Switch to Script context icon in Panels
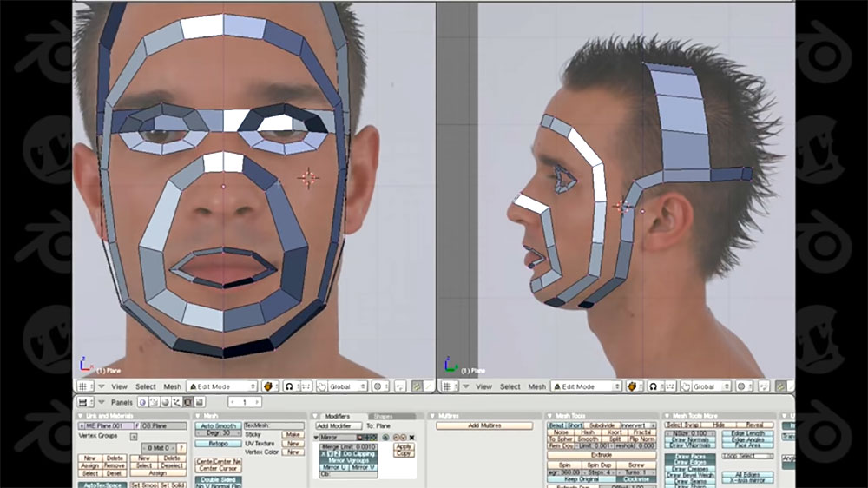The height and width of the screenshot is (488, 868). (154, 402)
